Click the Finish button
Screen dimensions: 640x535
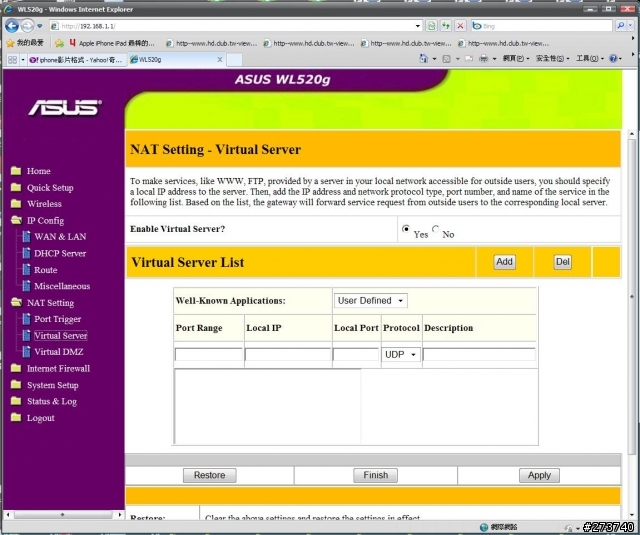coord(376,475)
